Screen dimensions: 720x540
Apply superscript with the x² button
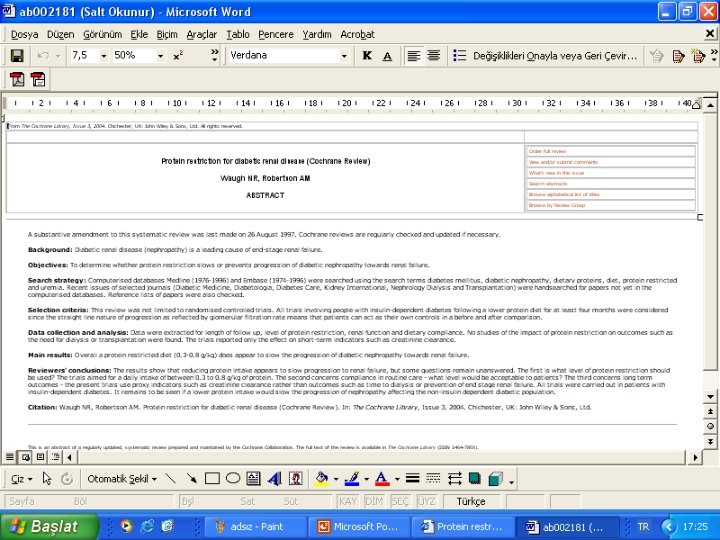tap(178, 56)
